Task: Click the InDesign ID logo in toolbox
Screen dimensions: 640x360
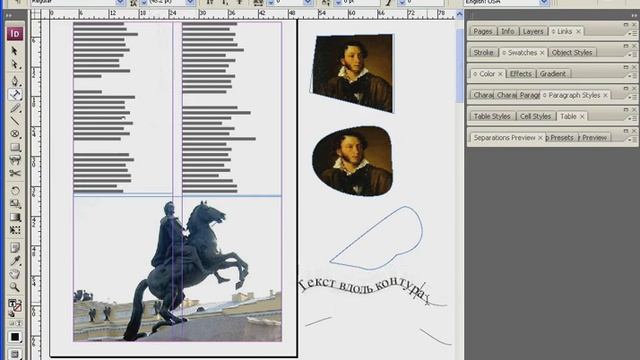Action: pyautogui.click(x=15, y=33)
